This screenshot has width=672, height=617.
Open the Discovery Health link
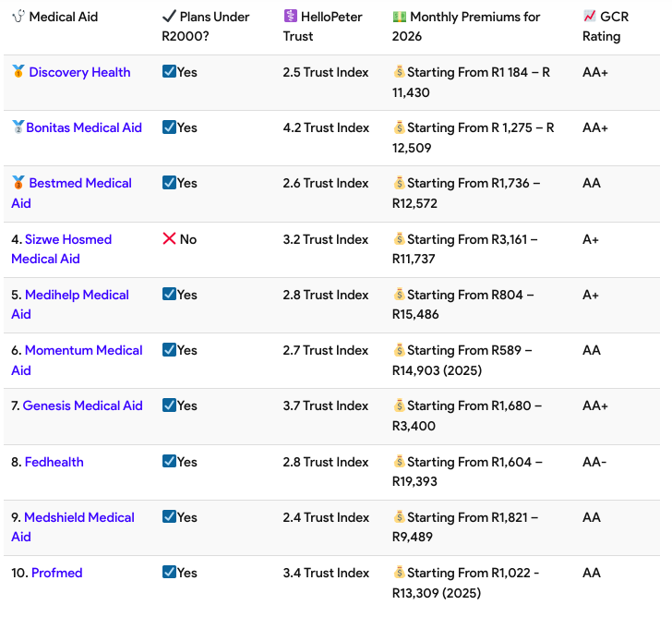coord(79,72)
